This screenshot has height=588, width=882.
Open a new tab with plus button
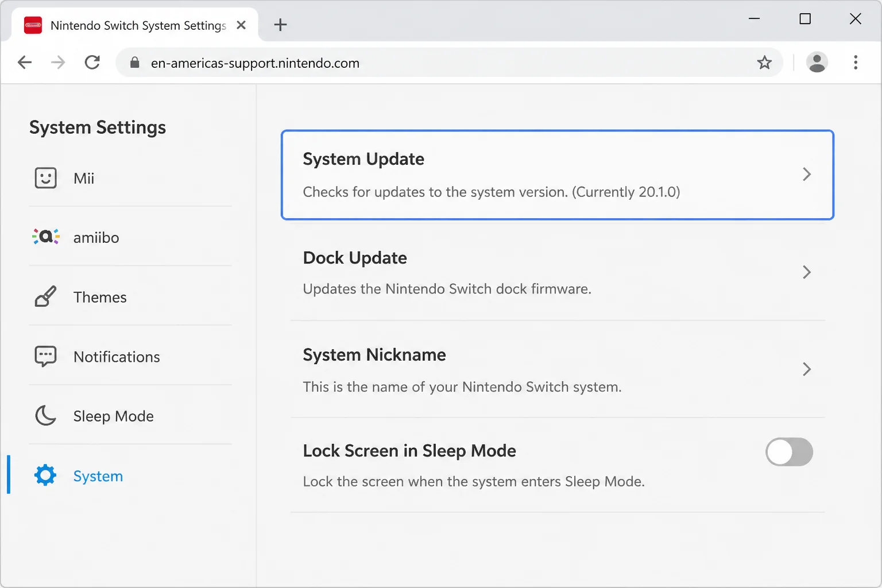[x=280, y=25]
